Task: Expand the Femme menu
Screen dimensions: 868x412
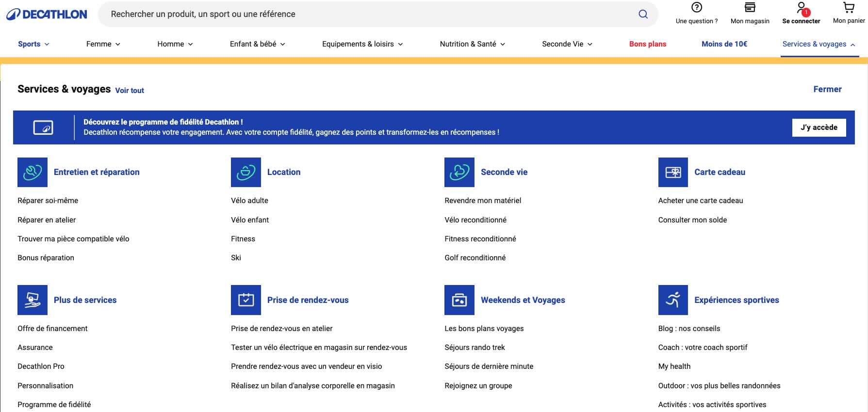Action: [x=103, y=44]
